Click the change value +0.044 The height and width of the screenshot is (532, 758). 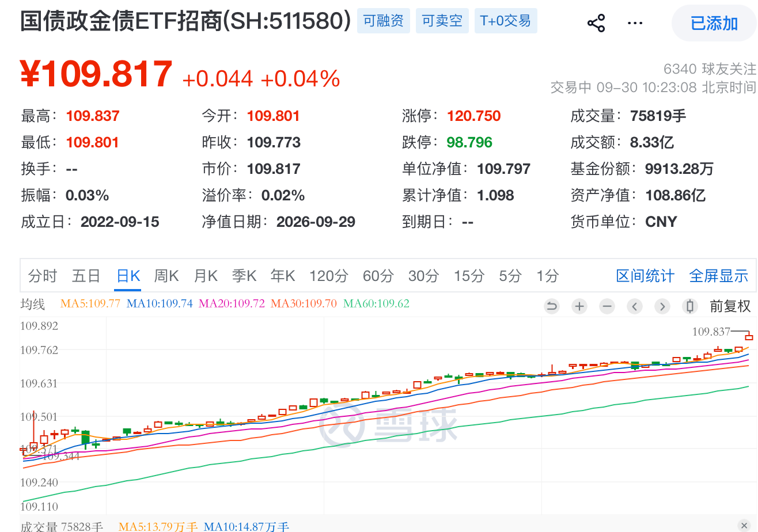pyautogui.click(x=218, y=79)
